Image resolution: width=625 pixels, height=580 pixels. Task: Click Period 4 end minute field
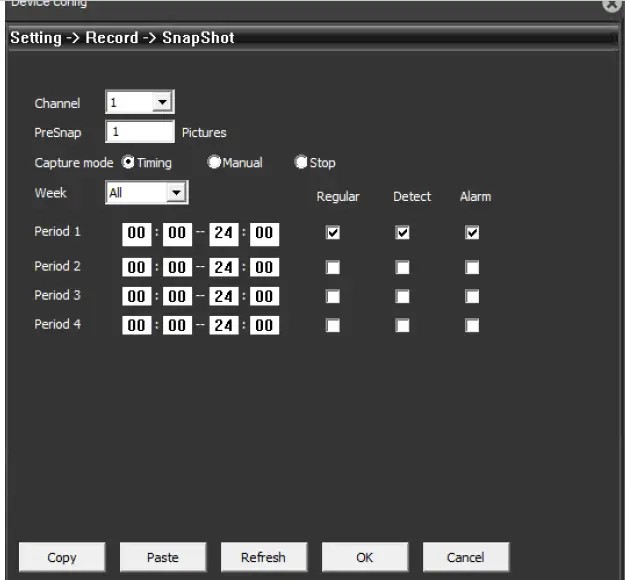click(265, 325)
